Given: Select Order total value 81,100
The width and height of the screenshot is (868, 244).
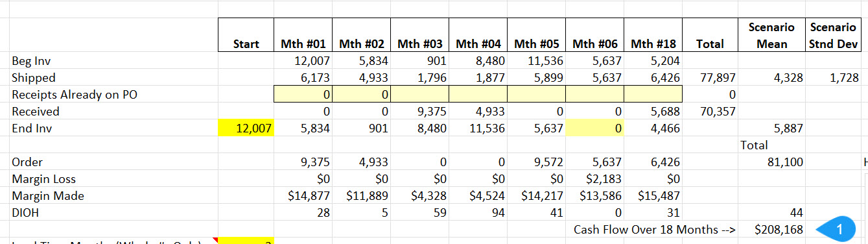Looking at the screenshot, I should (x=771, y=162).
